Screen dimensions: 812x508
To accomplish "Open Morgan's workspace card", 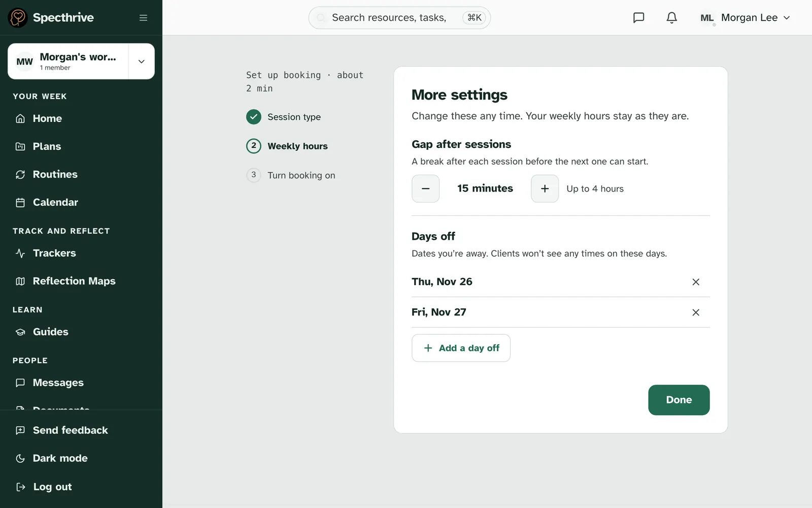I will pos(69,61).
